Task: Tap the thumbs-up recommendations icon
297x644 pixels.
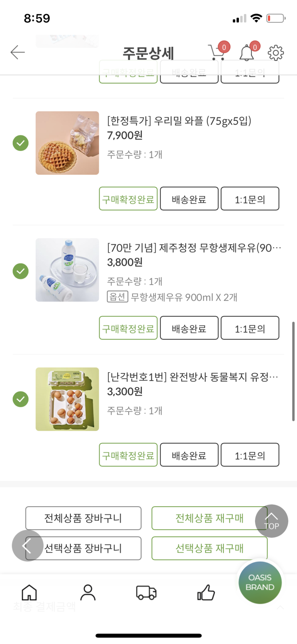Action: [206, 592]
